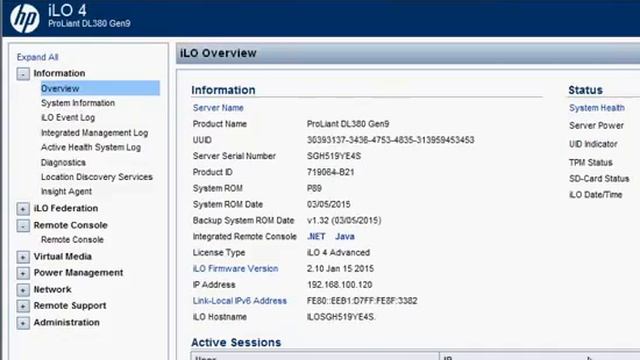This screenshot has width=640, height=360.
Task: Click iLO Date/Time label
Action: pyautogui.click(x=596, y=195)
